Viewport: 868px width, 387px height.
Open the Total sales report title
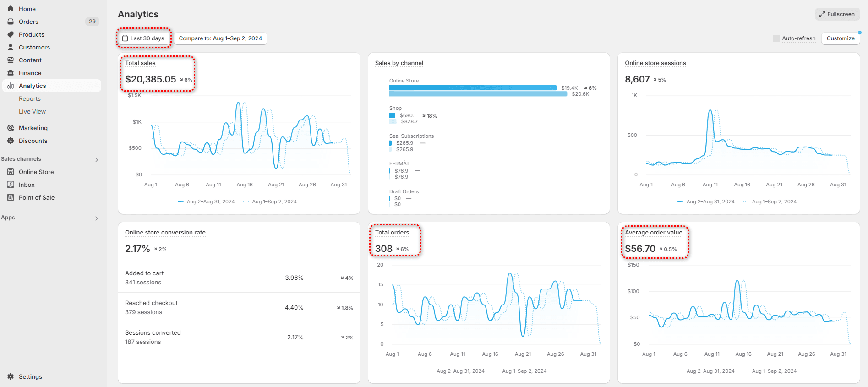[x=140, y=63]
